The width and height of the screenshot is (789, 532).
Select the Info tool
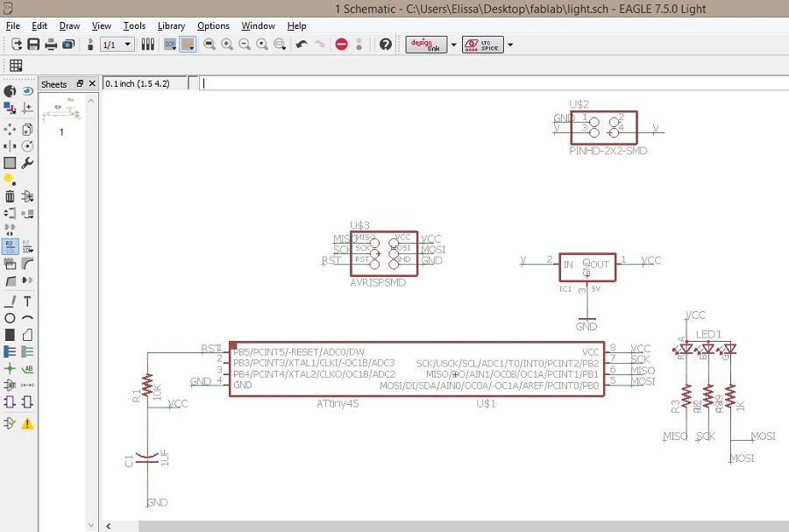[x=10, y=91]
